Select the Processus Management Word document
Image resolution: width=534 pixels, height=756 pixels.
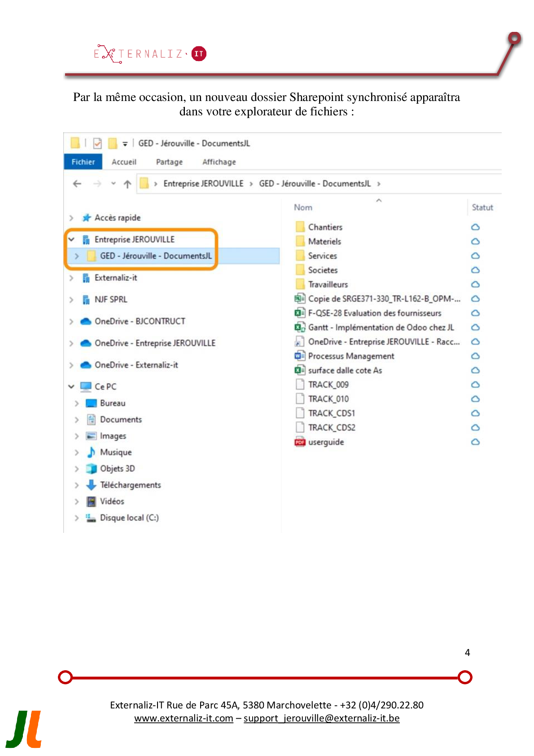pos(351,356)
